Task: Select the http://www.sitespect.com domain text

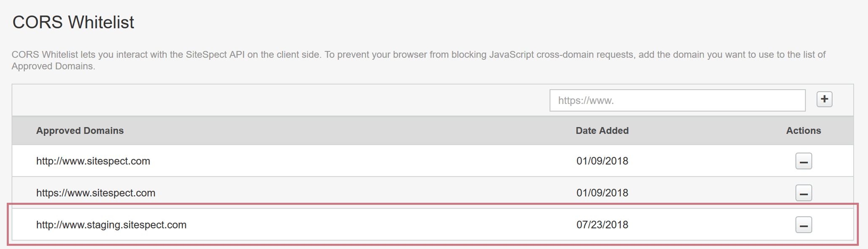Action: pos(93,161)
